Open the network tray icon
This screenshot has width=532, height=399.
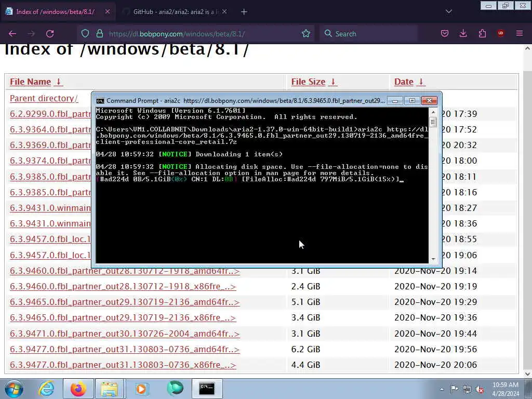[467, 389]
